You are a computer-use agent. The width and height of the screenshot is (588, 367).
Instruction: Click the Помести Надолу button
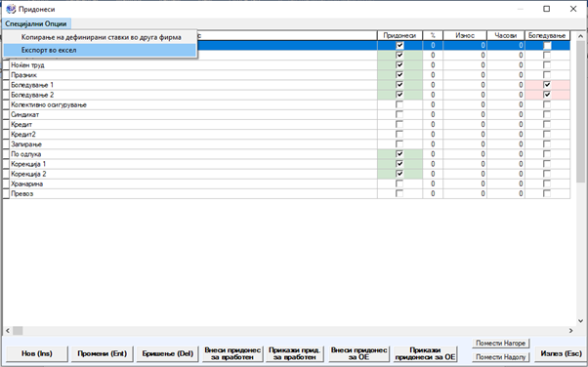501,357
